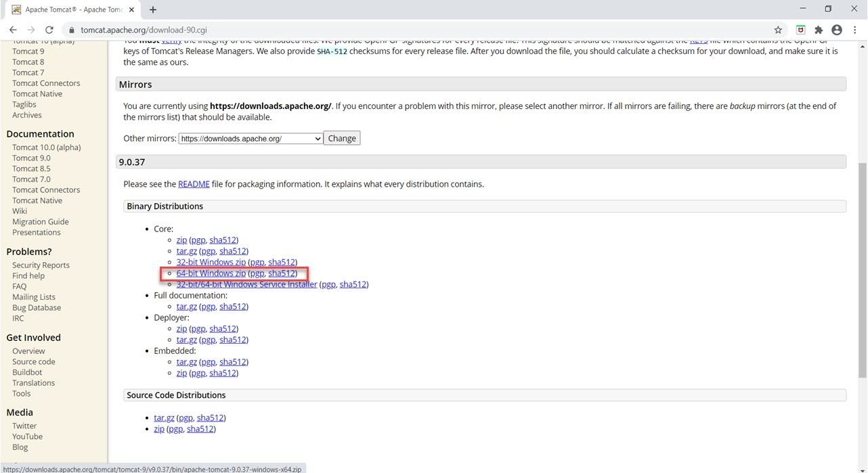Image resolution: width=868 pixels, height=473 pixels.
Task: Open Tomcat 7 in the sidebar
Action: [x=28, y=72]
